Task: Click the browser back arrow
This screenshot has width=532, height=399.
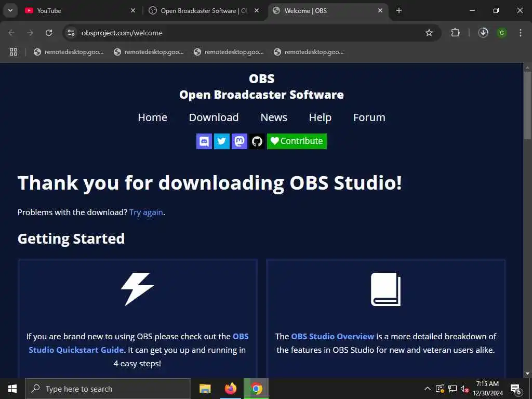Action: [11, 33]
